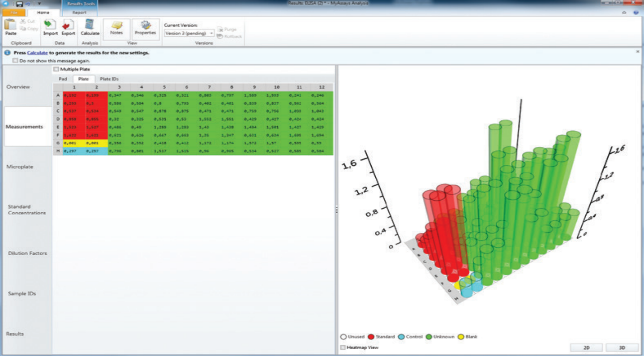This screenshot has width=644, height=356.
Task: Collapse the ribbon using the top-right arrow
Action: point(624,13)
